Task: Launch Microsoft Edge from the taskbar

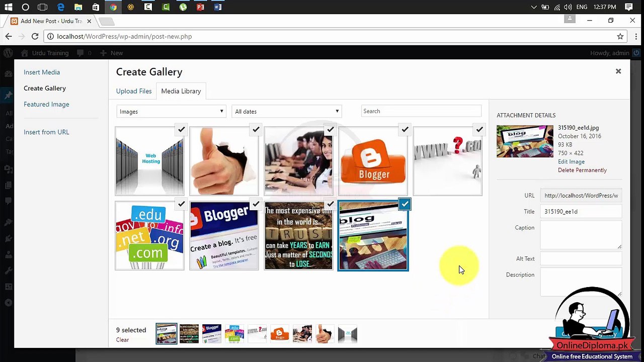Action: tap(61, 7)
